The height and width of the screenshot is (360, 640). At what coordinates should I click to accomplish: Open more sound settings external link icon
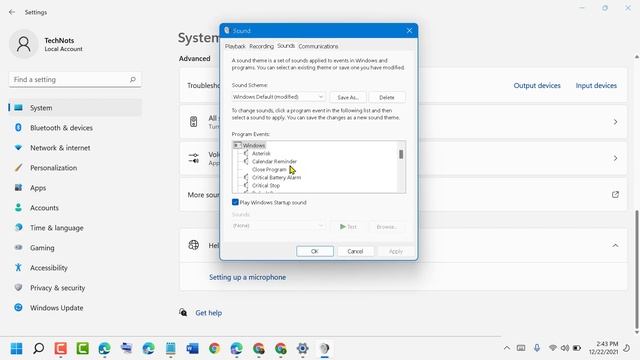click(x=615, y=195)
